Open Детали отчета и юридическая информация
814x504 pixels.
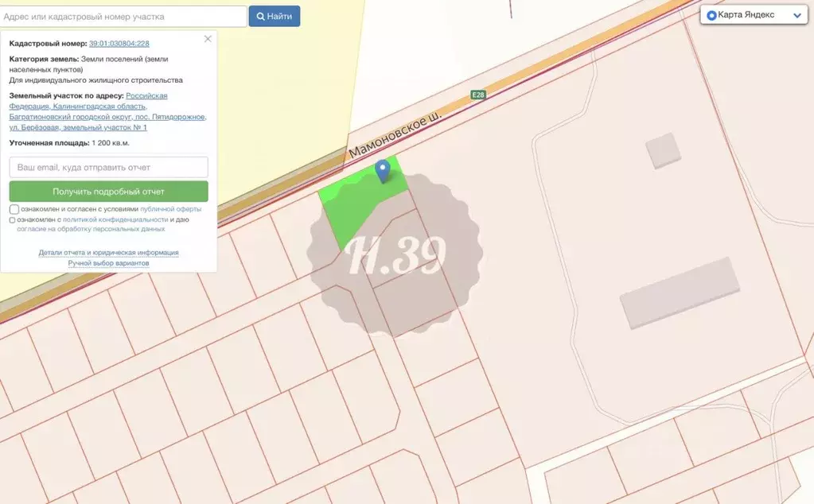(x=108, y=253)
